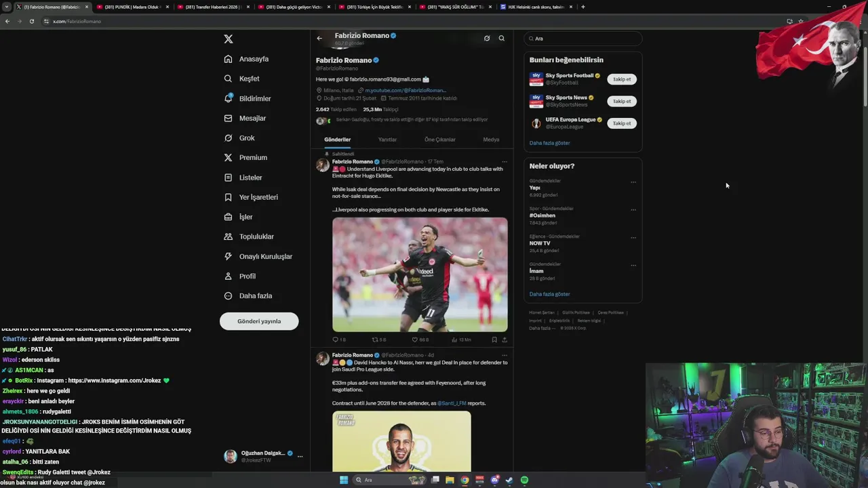868x488 pixels.
Task: Open more options for İmam trend
Action: click(633, 265)
